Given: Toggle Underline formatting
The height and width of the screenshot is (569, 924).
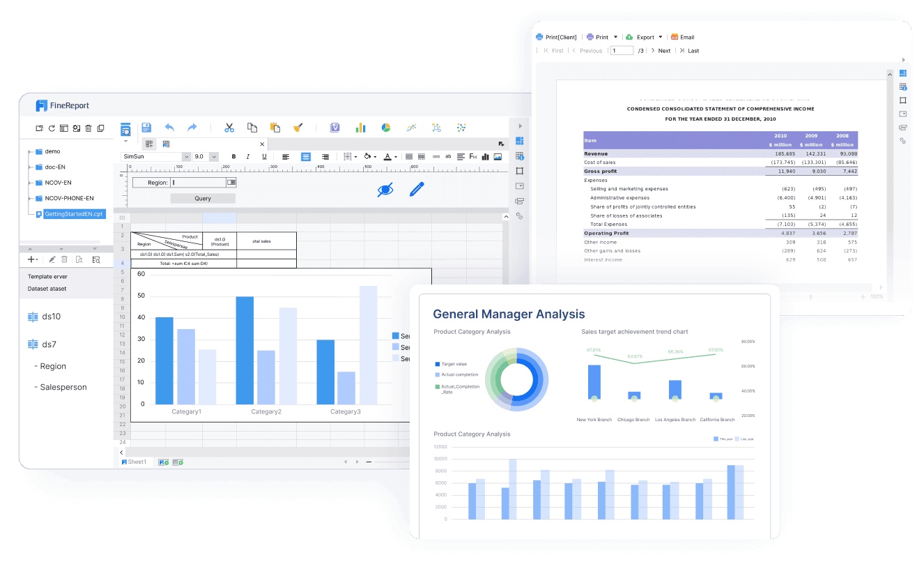Looking at the screenshot, I should [x=264, y=157].
